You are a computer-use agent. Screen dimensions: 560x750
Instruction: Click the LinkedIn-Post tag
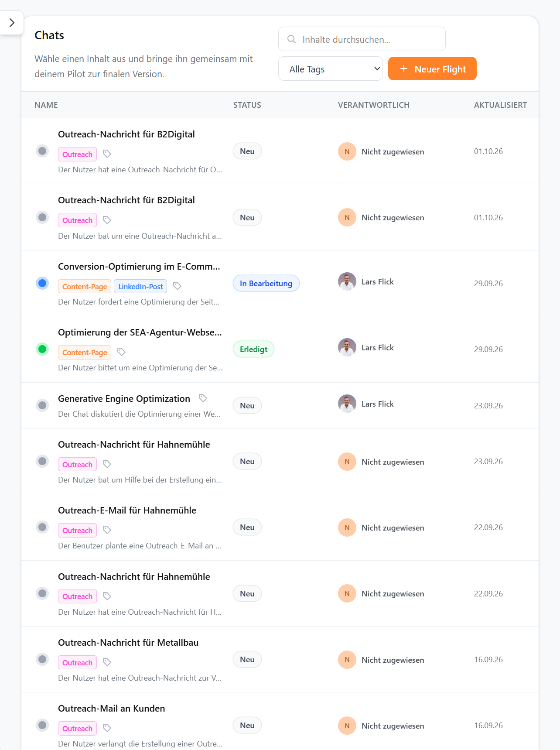(x=140, y=287)
